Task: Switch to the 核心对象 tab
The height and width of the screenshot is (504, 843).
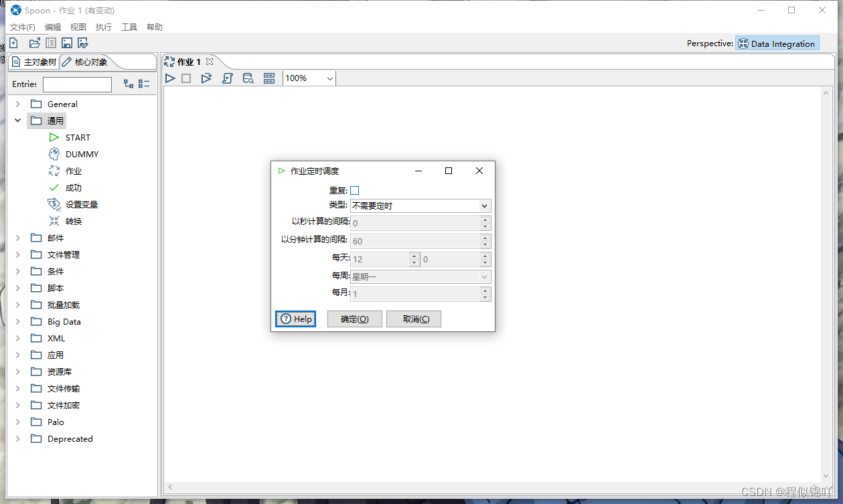Action: [85, 62]
